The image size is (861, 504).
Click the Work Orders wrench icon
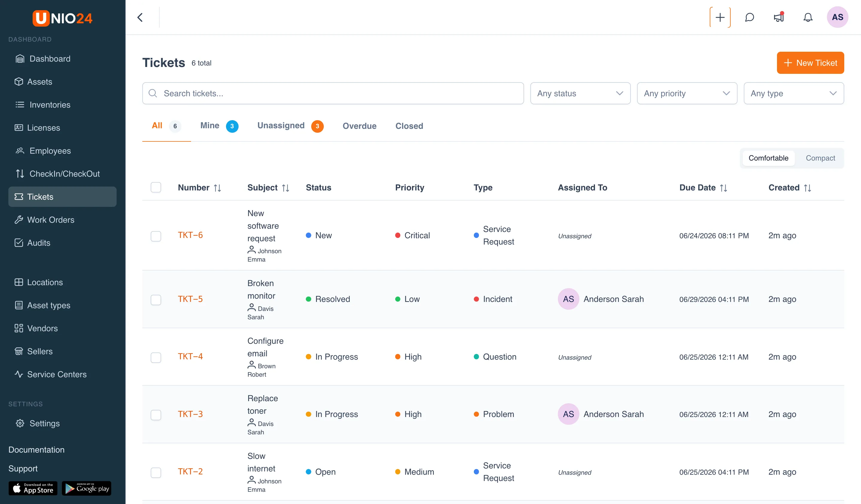19,220
